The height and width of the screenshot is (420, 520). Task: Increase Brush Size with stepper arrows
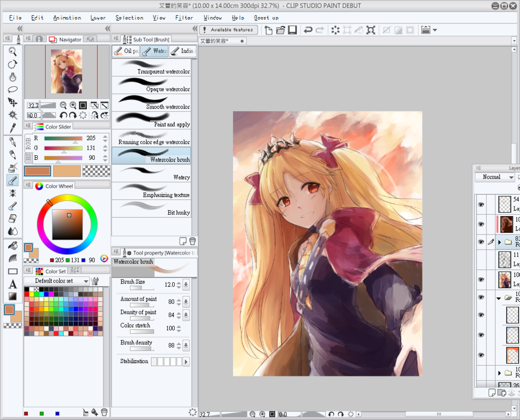(179, 283)
